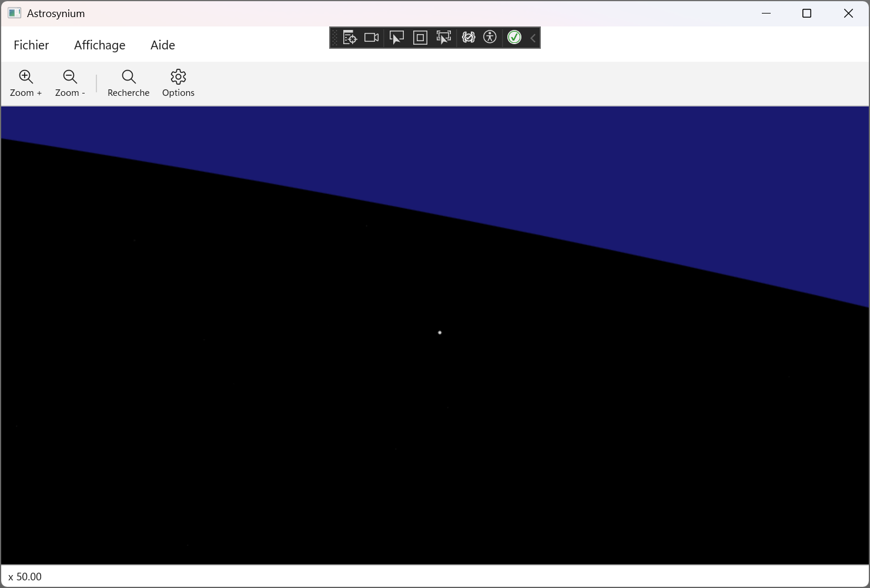The width and height of the screenshot is (870, 588).
Task: Toggle track focused element icon
Action: click(x=444, y=38)
